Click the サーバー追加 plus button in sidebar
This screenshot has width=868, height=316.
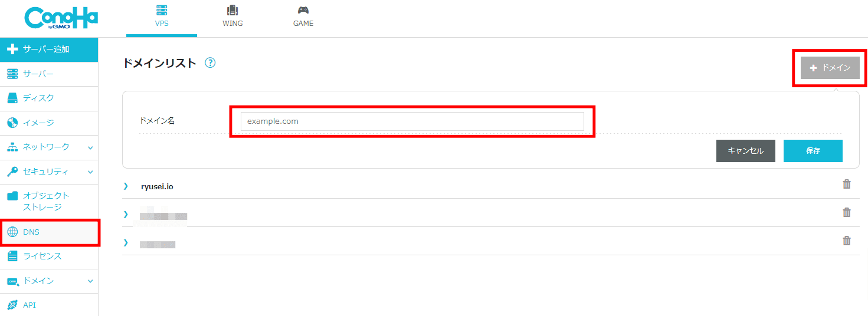pos(49,50)
